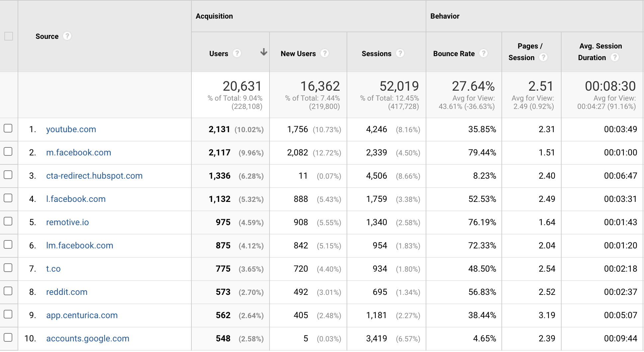Show the Bounce Rate help icon info
This screenshot has height=352, width=644.
click(x=483, y=53)
